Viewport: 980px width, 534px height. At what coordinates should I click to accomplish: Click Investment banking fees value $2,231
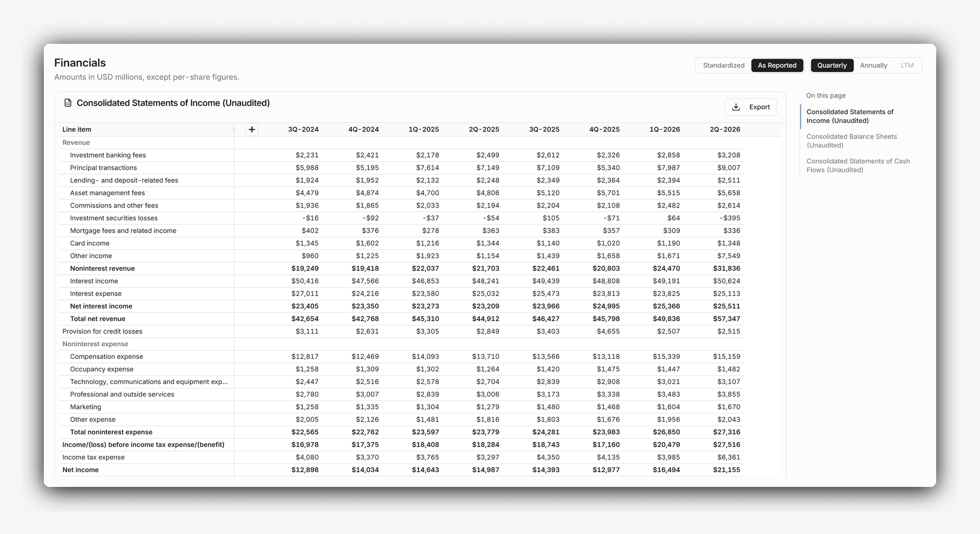[307, 155]
